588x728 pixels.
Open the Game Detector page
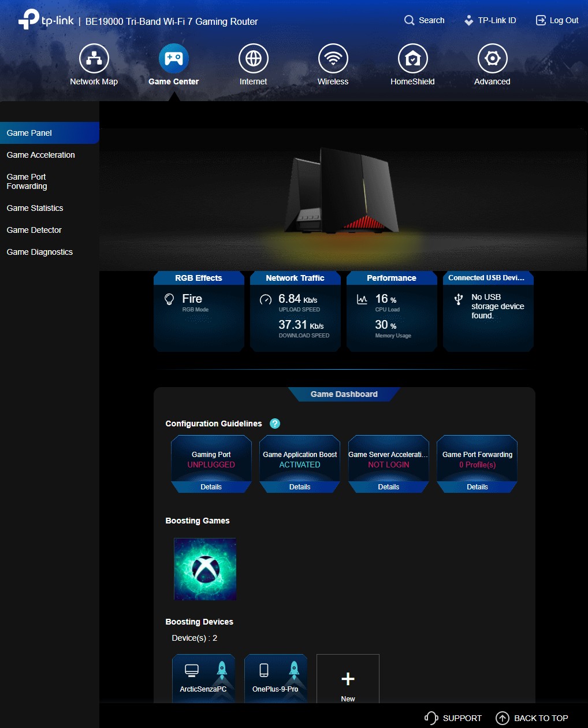(x=34, y=230)
